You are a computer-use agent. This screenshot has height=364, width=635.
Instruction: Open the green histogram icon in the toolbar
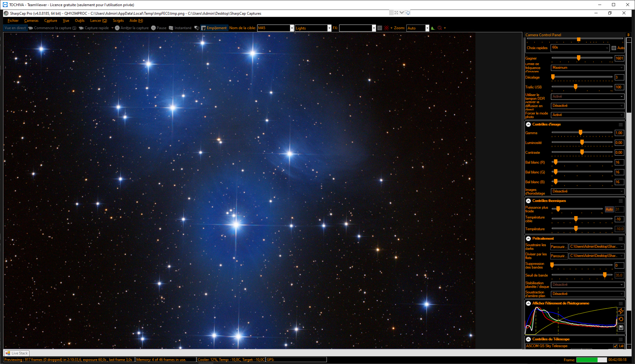[x=433, y=28]
